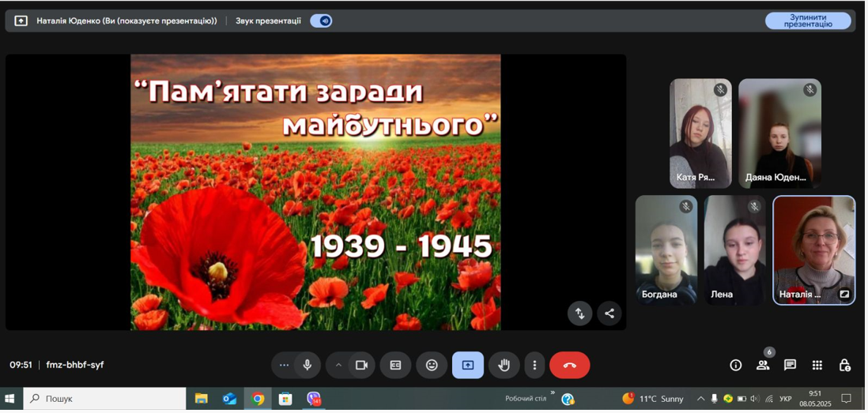Open audio options three-dot menu beside microphone
The height and width of the screenshot is (413, 868).
[284, 365]
